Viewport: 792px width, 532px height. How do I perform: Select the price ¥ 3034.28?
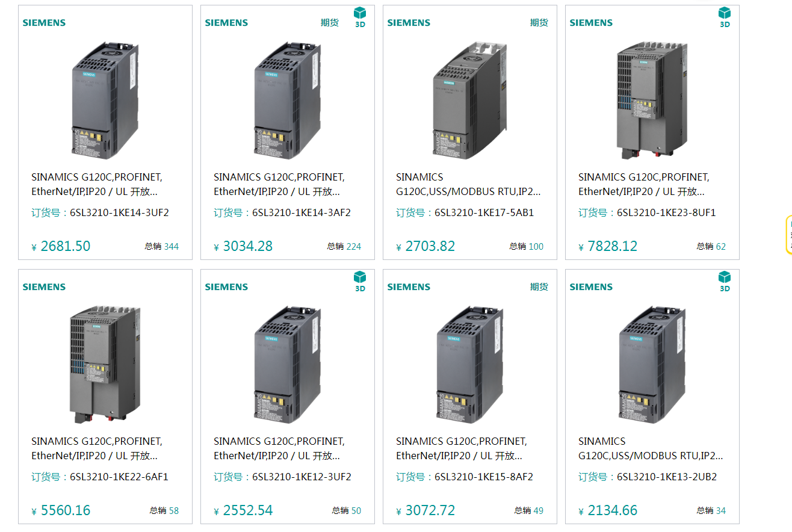tap(243, 246)
